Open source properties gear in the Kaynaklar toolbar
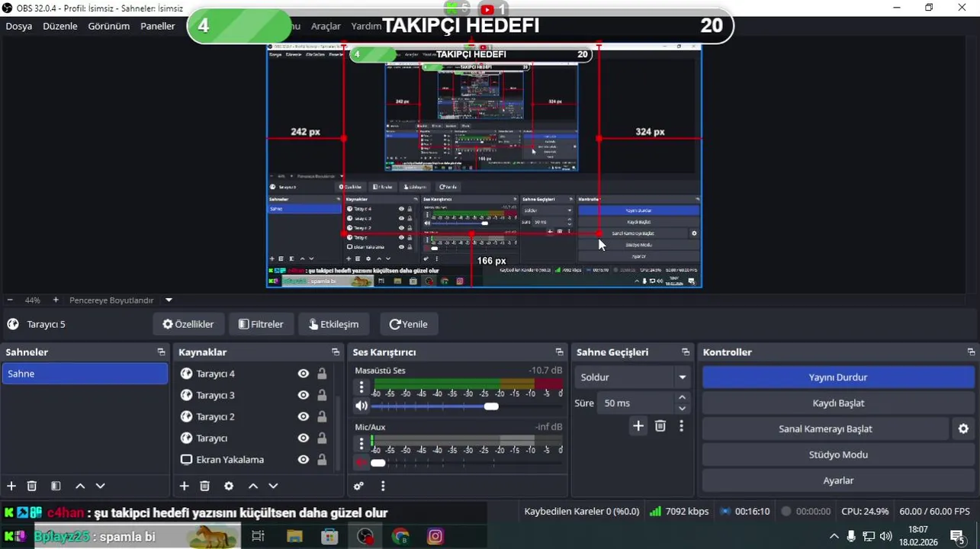This screenshot has width=980, height=549. pyautogui.click(x=228, y=486)
